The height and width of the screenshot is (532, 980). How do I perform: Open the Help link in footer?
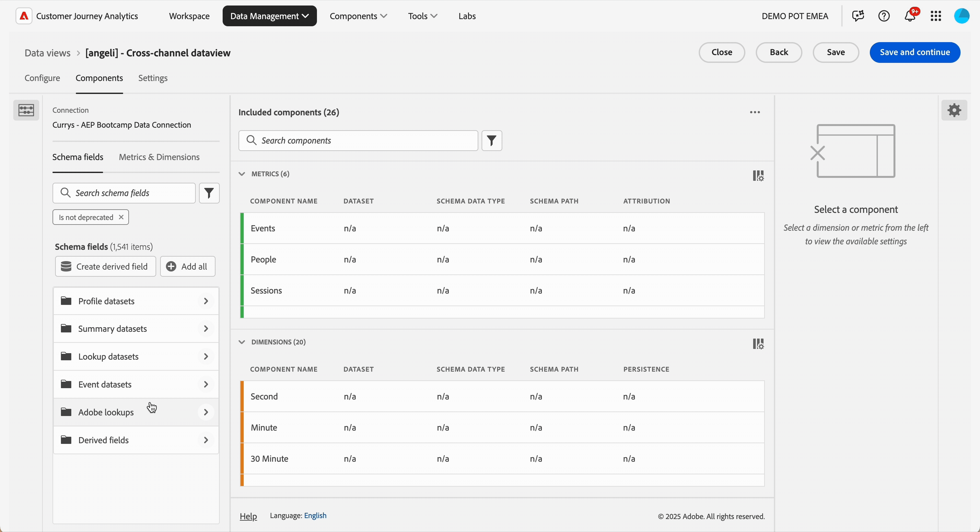pos(248,516)
